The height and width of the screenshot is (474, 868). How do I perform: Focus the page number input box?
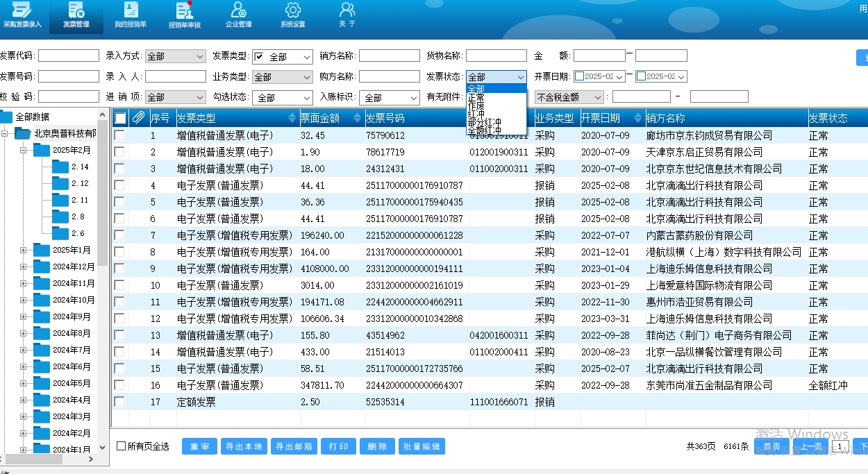click(x=841, y=446)
